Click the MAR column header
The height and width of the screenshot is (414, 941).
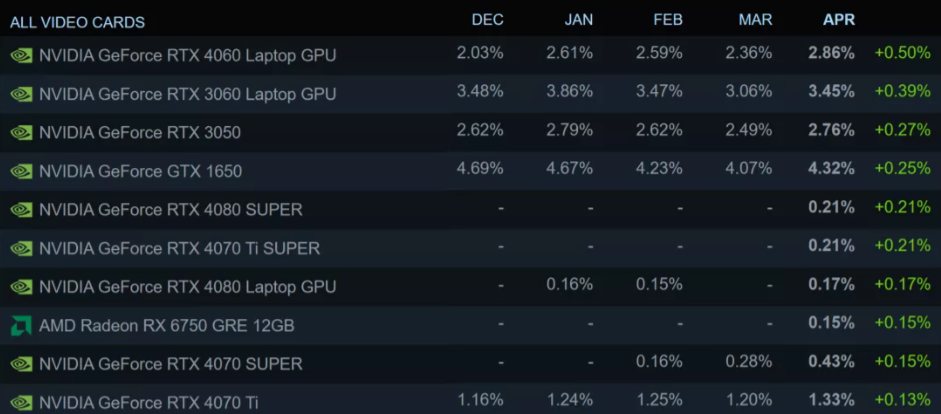click(755, 20)
